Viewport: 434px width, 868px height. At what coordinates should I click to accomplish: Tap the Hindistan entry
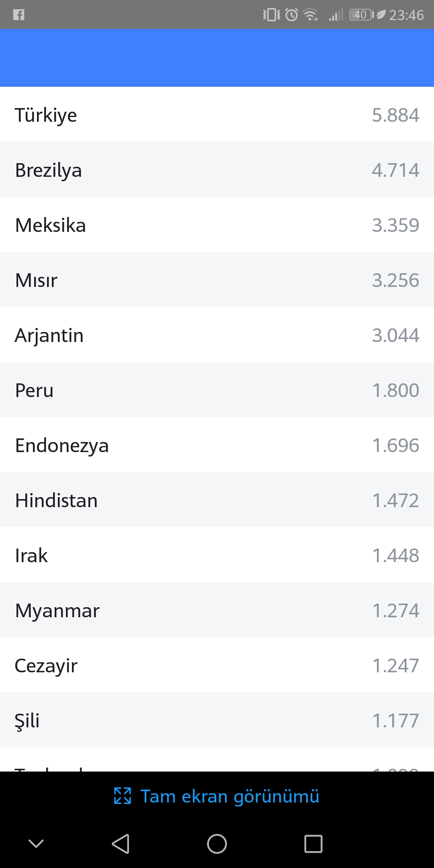pyautogui.click(x=217, y=500)
